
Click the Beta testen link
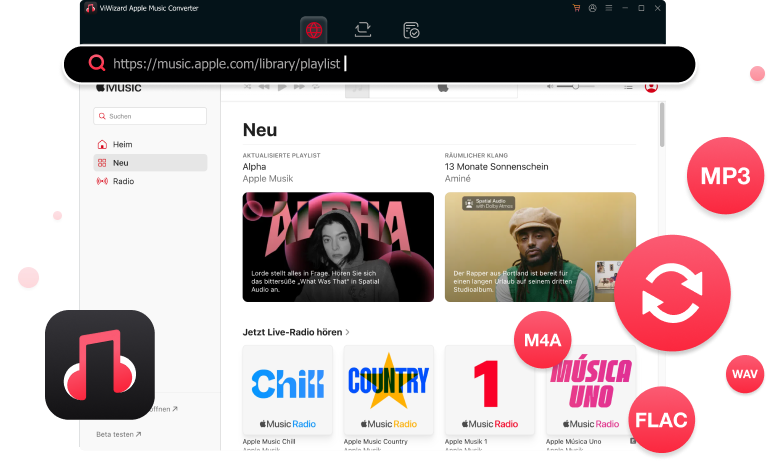point(119,435)
